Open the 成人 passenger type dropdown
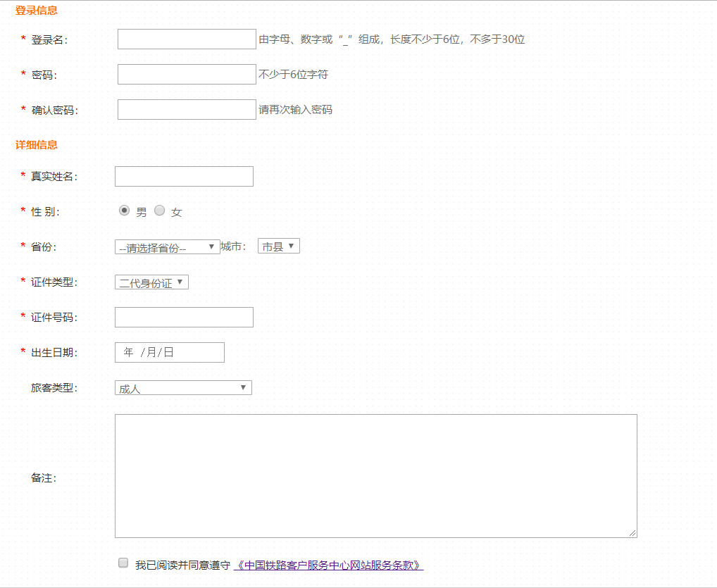 pos(183,388)
